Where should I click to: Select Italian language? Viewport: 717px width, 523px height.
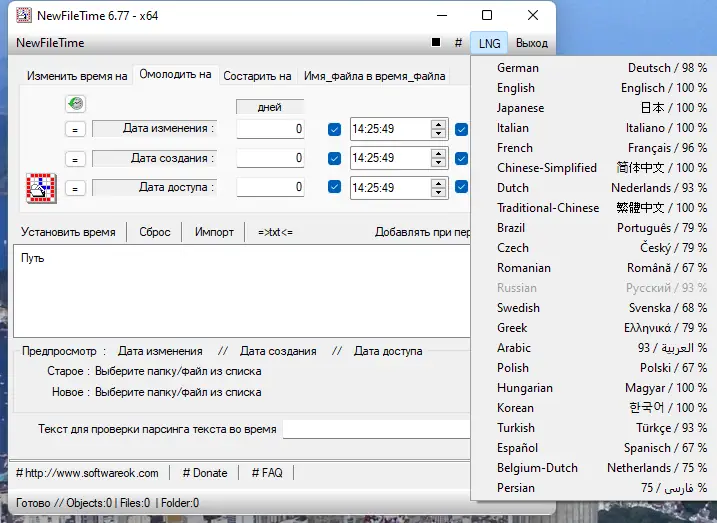594,128
